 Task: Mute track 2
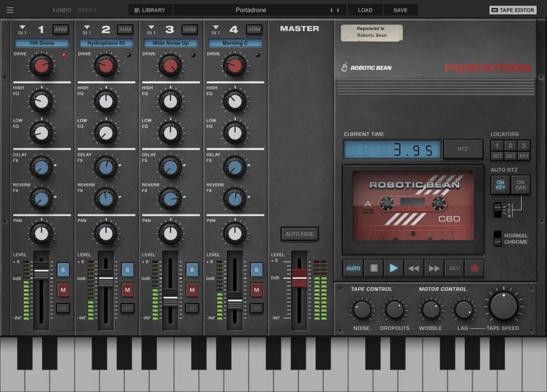(x=128, y=290)
